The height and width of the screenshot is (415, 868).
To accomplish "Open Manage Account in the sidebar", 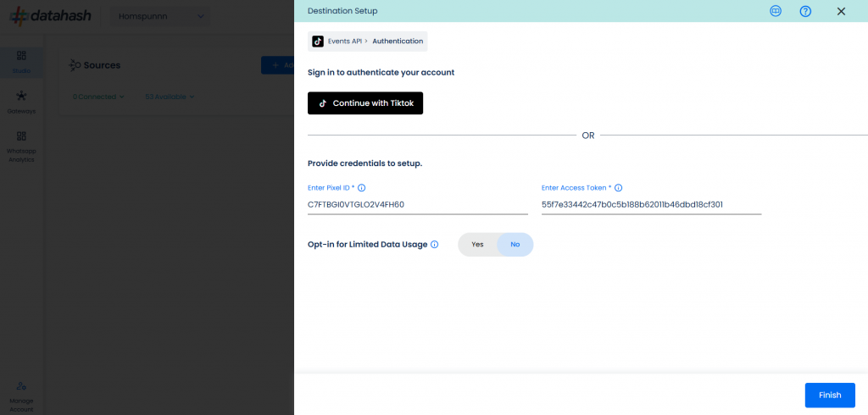I will click(21, 396).
